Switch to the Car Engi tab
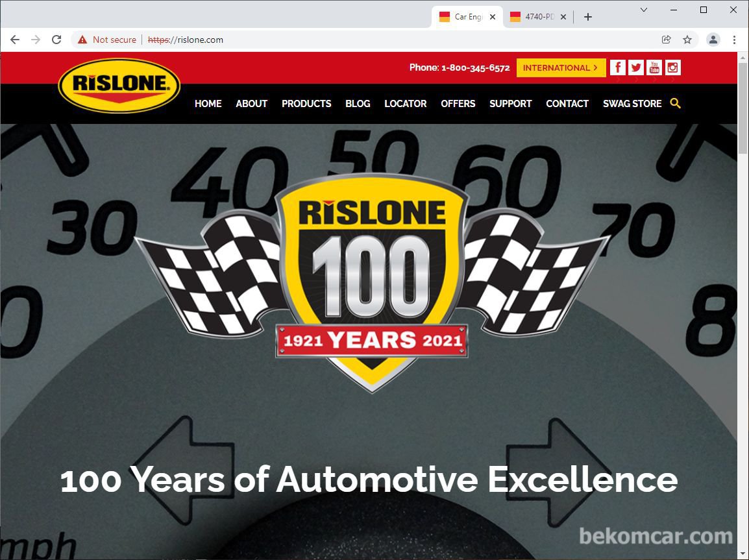Screen dimensions: 749x560 [x=467, y=17]
